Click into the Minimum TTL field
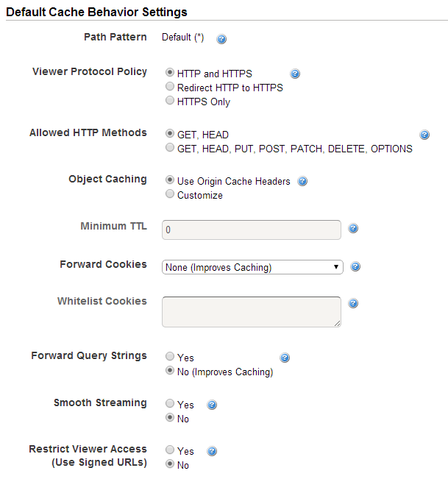This screenshot has width=448, height=479. [252, 230]
